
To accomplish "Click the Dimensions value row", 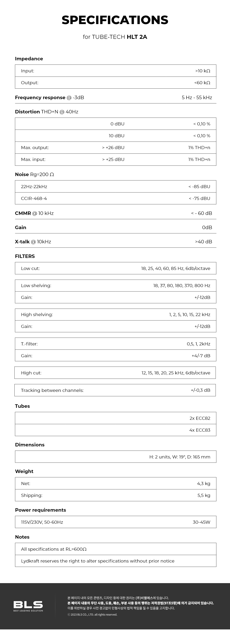I will click(x=115, y=457).
